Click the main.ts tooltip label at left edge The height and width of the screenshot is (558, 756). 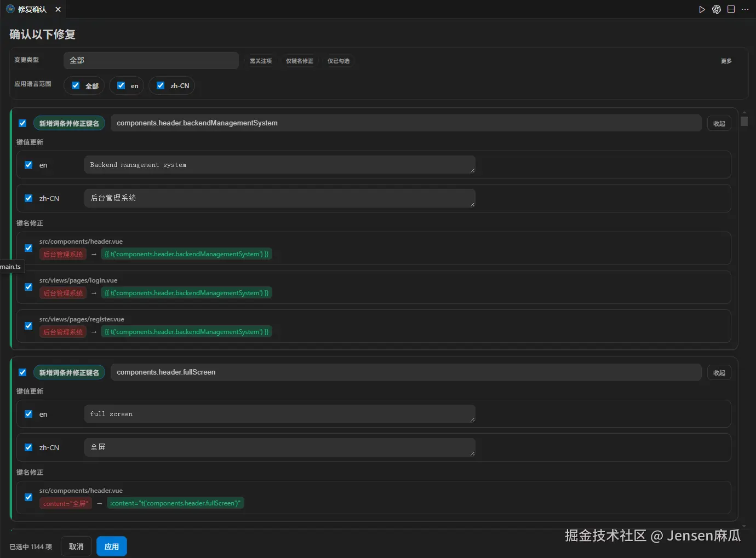pyautogui.click(x=11, y=267)
